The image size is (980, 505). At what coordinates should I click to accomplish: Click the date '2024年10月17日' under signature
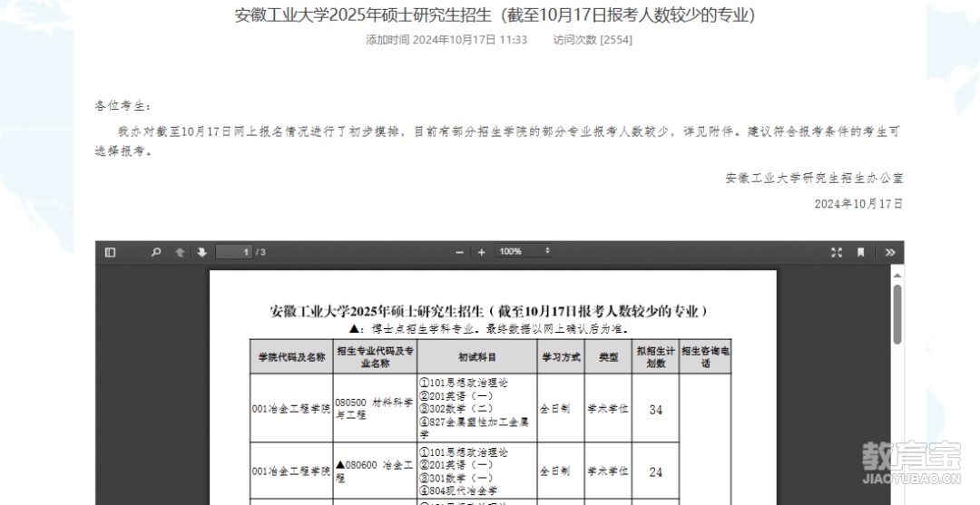[x=858, y=204]
